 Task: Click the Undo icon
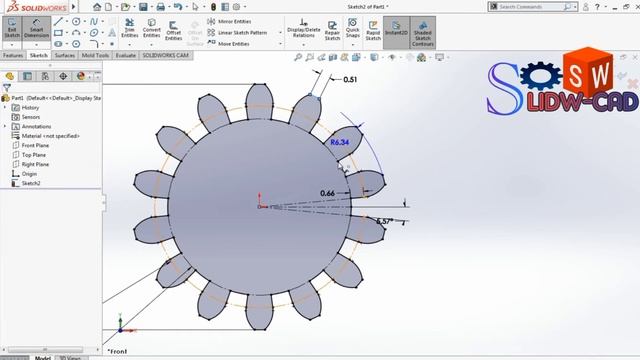tap(178, 7)
